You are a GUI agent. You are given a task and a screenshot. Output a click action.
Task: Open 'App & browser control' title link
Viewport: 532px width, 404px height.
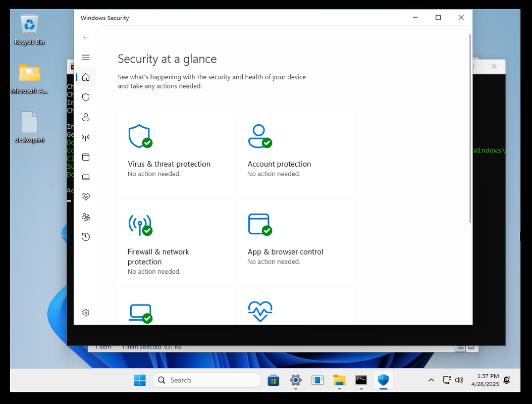pos(285,252)
